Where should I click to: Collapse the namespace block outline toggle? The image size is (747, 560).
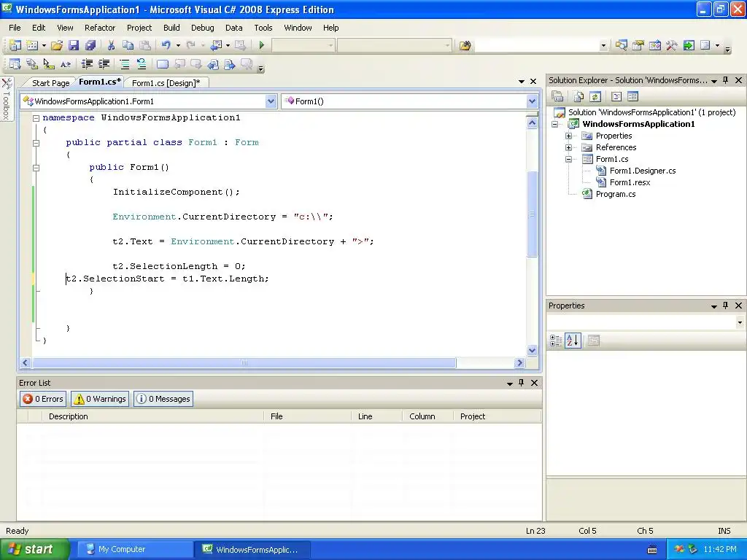tap(36, 118)
